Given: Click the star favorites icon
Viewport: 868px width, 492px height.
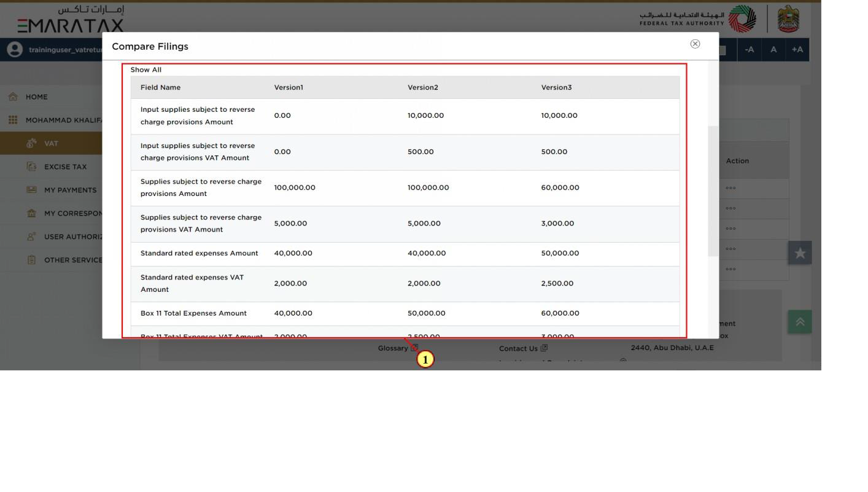Looking at the screenshot, I should [x=800, y=253].
